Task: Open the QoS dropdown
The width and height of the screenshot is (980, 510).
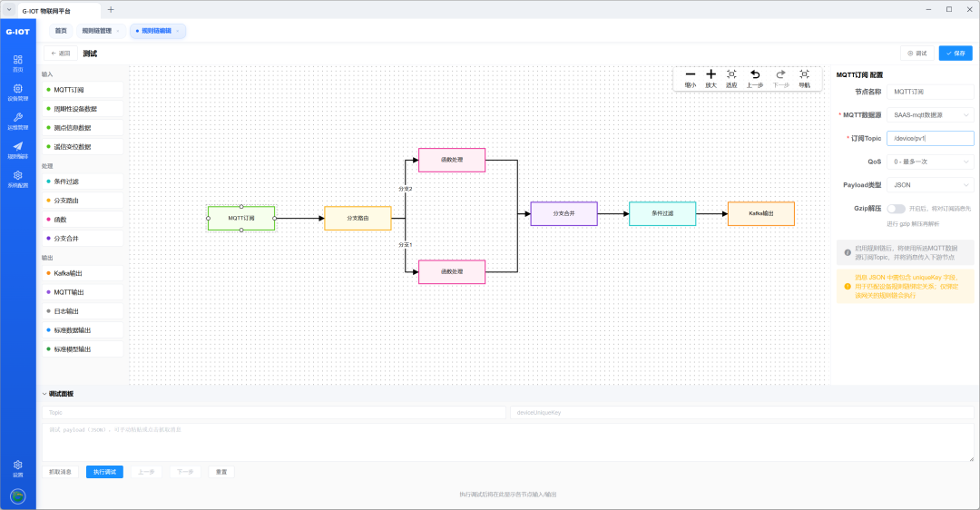Action: (930, 162)
